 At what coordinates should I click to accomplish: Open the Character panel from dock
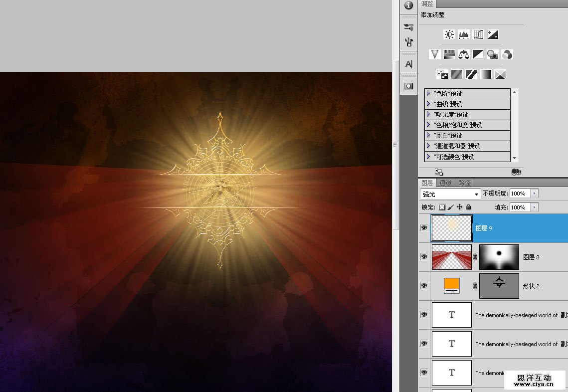click(409, 64)
